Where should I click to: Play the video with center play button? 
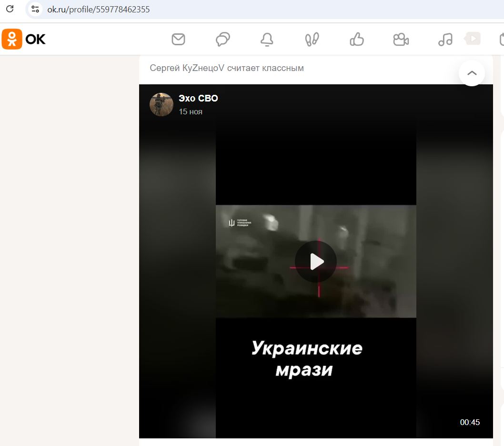pos(316,262)
